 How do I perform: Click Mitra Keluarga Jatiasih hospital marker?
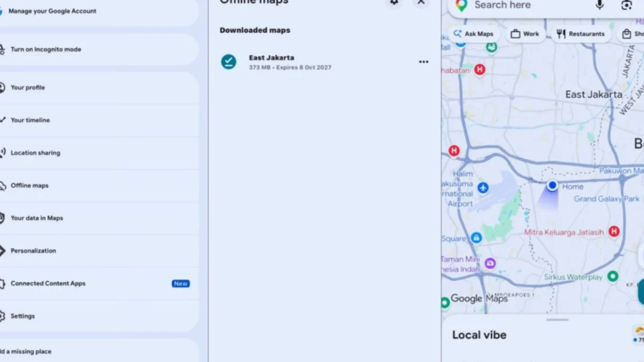pyautogui.click(x=614, y=232)
